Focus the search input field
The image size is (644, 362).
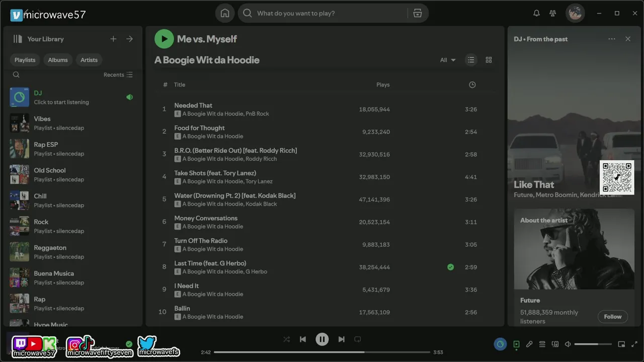(330, 13)
